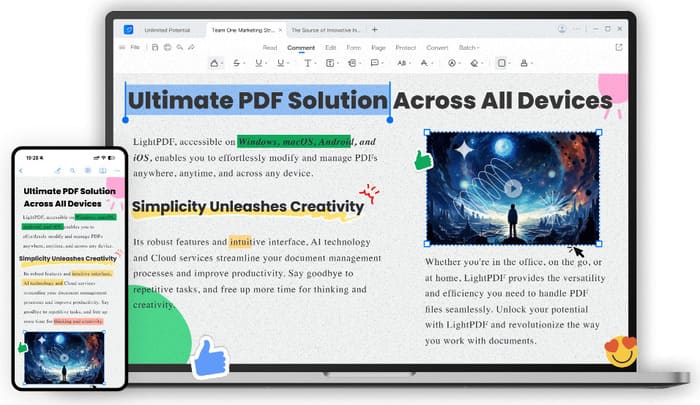The image size is (700, 405).
Task: Click the image's top-left resize handle
Action: [x=427, y=133]
